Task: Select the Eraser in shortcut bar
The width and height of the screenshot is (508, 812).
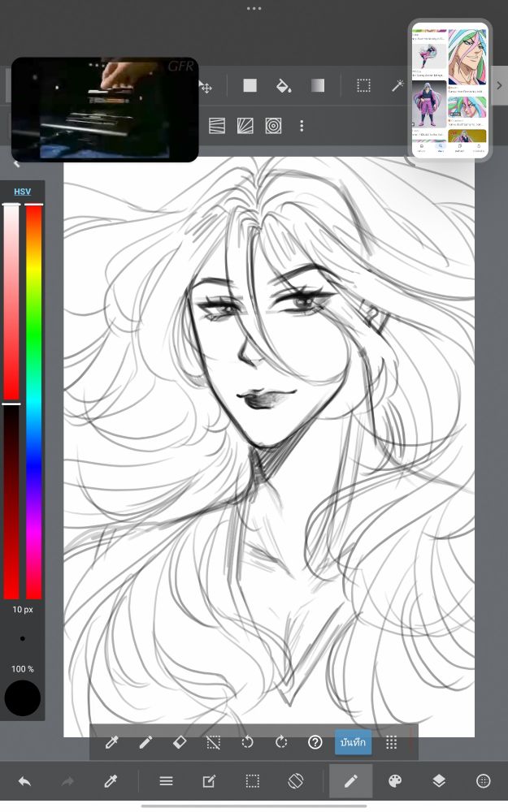Action: tap(180, 742)
